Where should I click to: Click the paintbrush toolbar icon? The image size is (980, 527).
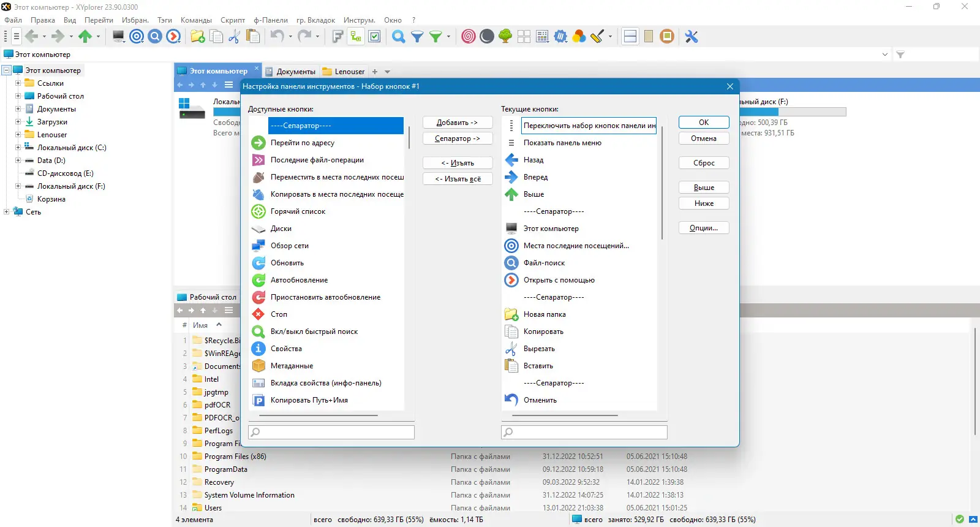click(597, 37)
